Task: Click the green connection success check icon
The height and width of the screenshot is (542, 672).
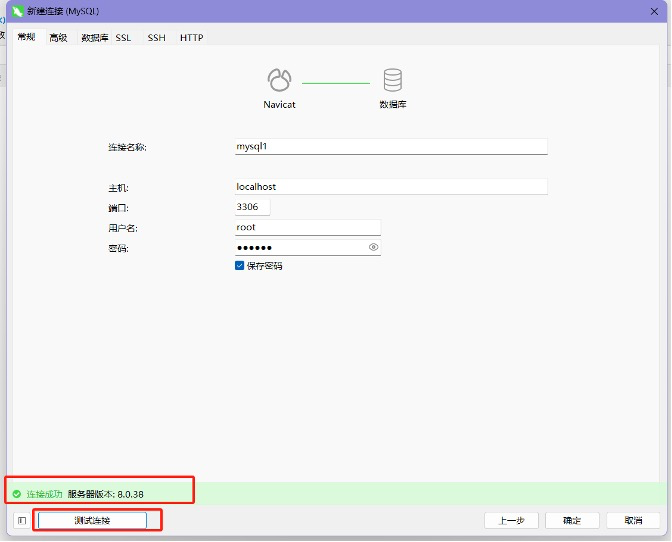Action: (16, 494)
